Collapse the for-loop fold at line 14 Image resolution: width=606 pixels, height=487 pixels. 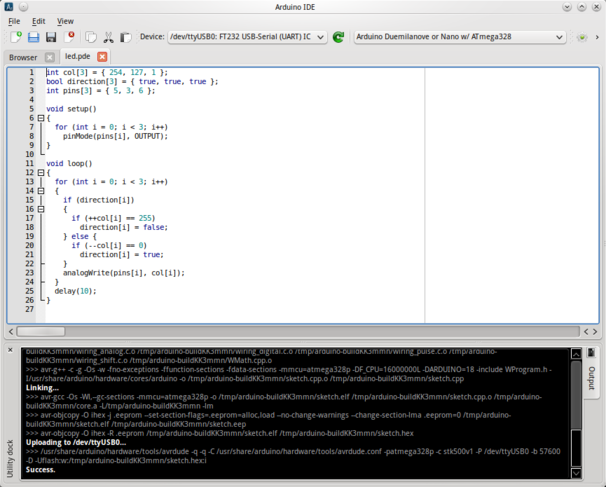tap(41, 191)
